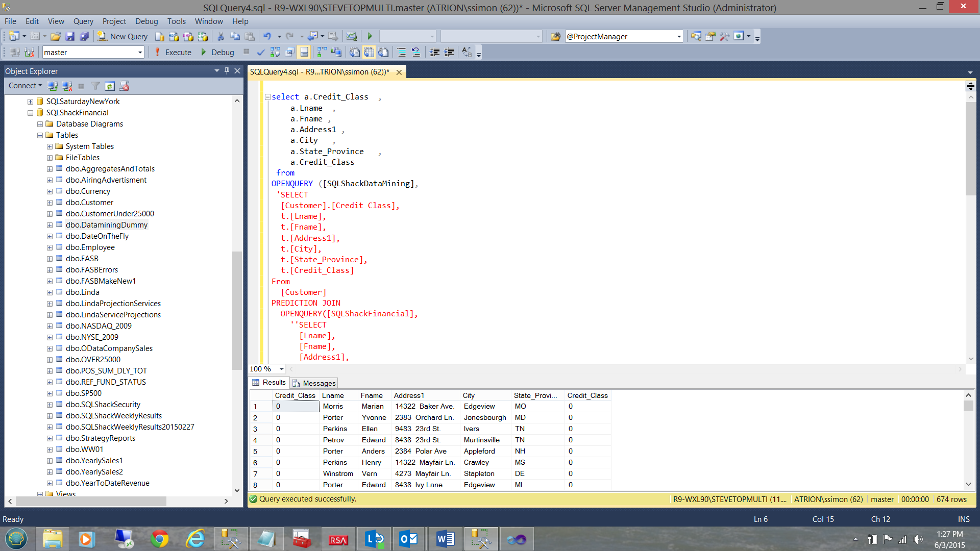Open Chrome from the taskbar

(x=160, y=539)
